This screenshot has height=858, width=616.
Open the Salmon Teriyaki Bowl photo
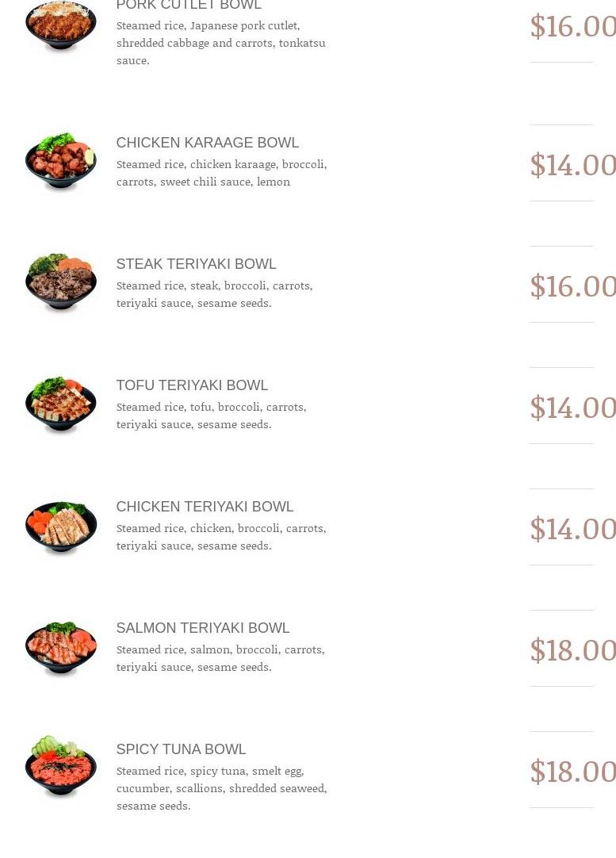click(x=60, y=647)
